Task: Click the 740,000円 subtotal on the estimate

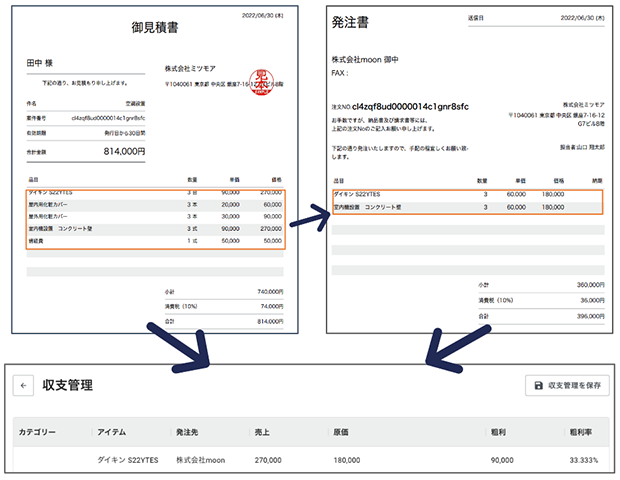Action: (270, 292)
